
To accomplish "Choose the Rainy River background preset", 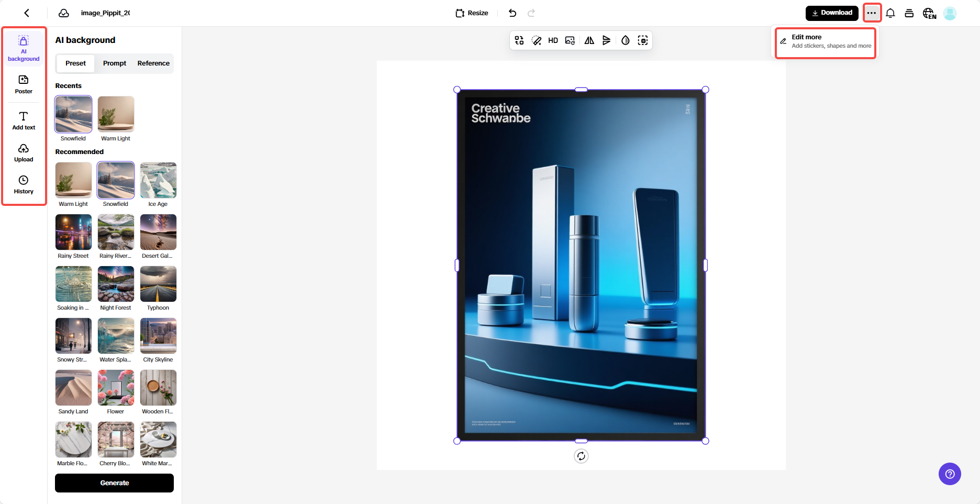I will tap(116, 232).
